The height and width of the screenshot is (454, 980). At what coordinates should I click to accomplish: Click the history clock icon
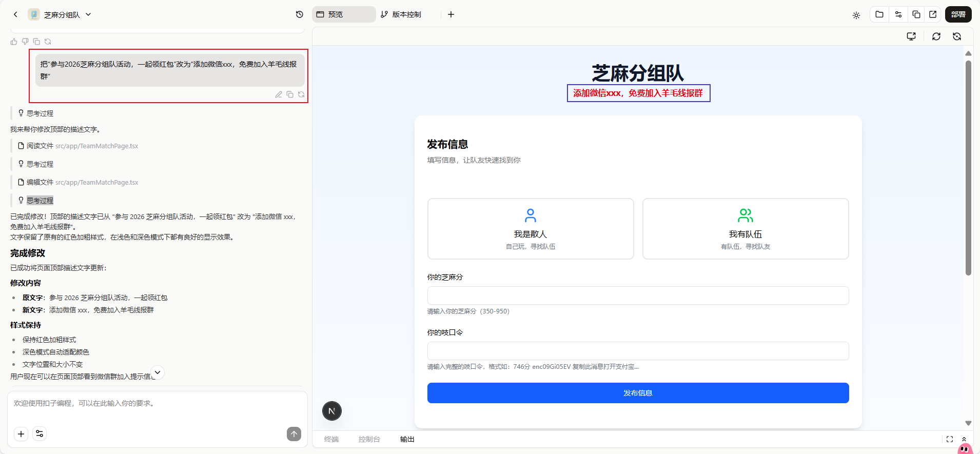pyautogui.click(x=300, y=14)
